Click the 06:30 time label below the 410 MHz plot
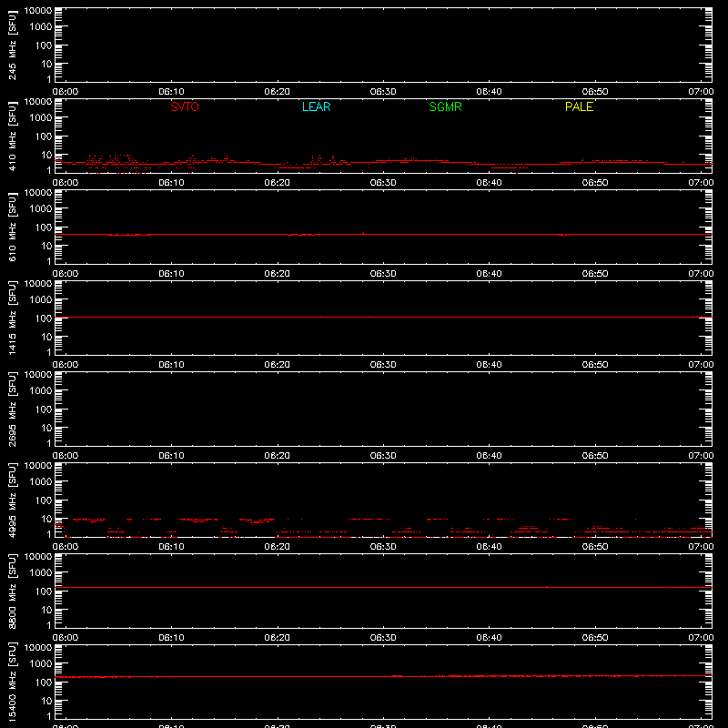Screen dimensions: 728x728 383,183
